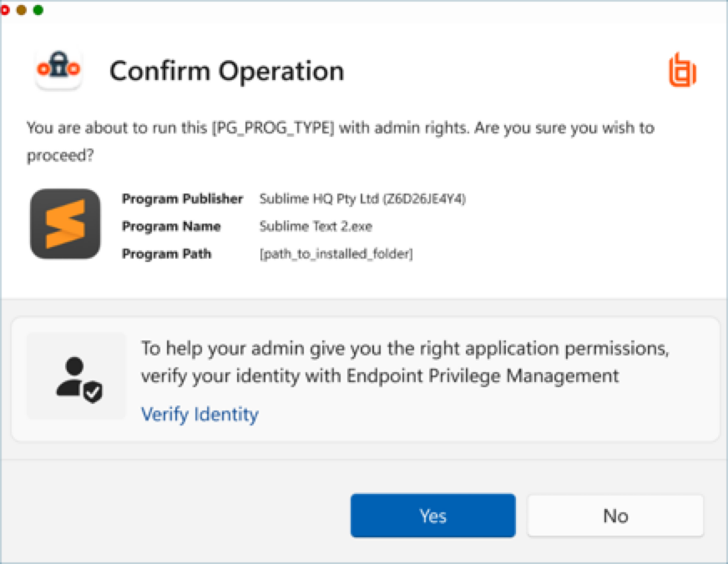Screen dimensions: 728x564
Task: Minimize using the yellow traffic light button
Action: click(21, 12)
